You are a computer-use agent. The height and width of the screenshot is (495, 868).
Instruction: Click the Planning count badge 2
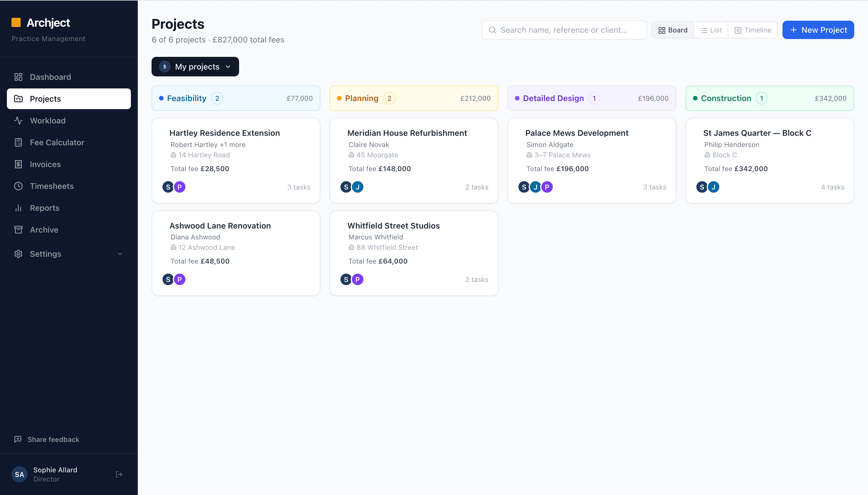(x=389, y=98)
